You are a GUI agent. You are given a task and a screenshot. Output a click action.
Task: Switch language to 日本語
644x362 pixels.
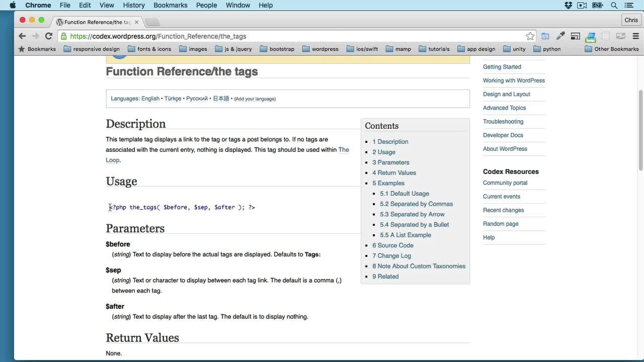pyautogui.click(x=221, y=99)
